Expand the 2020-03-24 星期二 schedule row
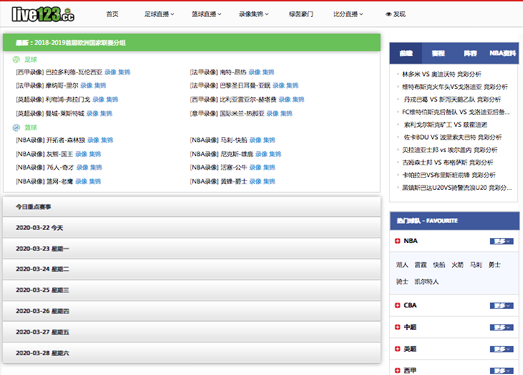Image resolution: width=523 pixels, height=375 pixels. (192, 269)
